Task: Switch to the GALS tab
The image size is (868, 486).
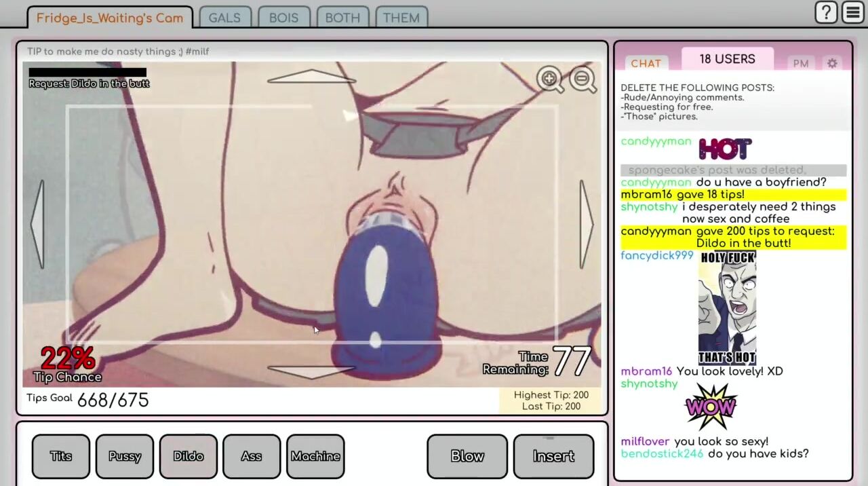Action: pyautogui.click(x=224, y=18)
